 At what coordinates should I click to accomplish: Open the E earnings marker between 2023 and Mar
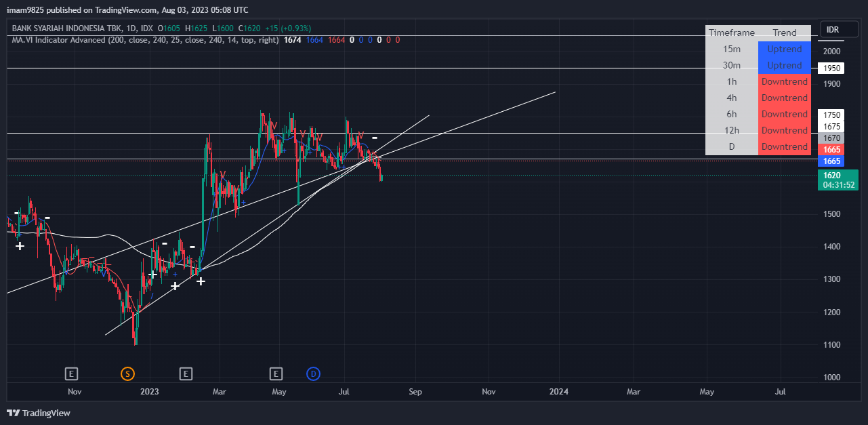pyautogui.click(x=186, y=373)
